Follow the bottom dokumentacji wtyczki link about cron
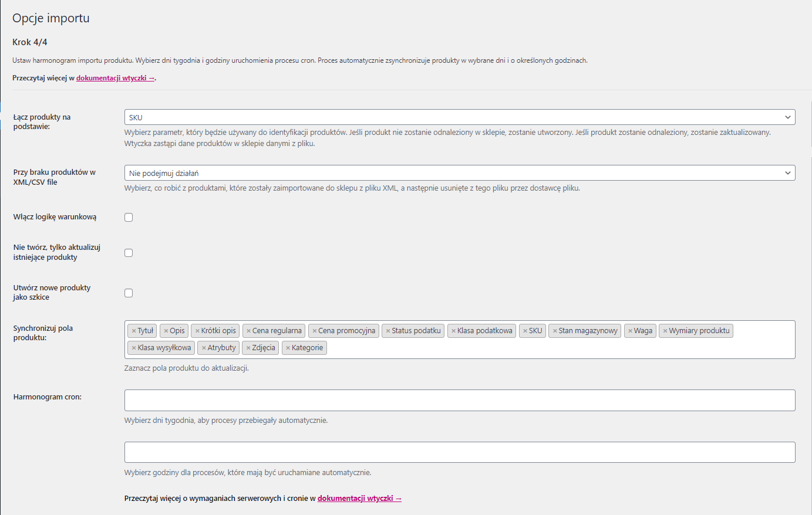Screen dimensions: 812x515 [x=359, y=499]
